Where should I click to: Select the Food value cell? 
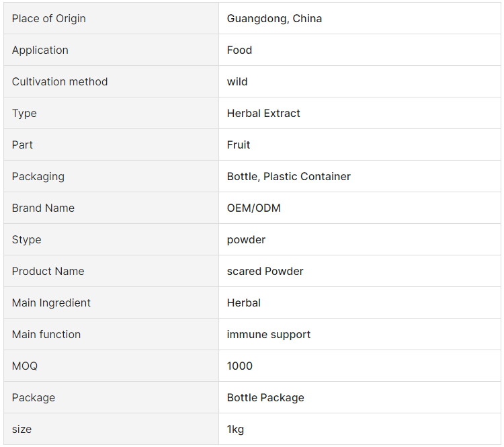click(360, 50)
